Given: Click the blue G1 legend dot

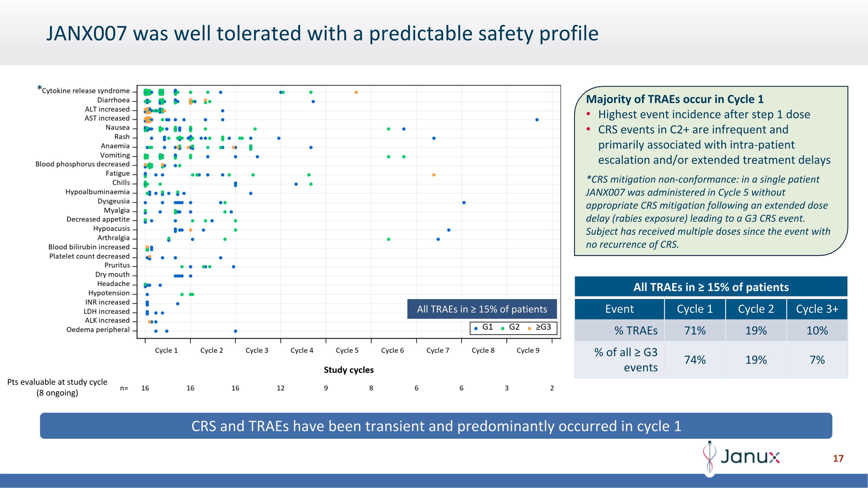Looking at the screenshot, I should click(476, 328).
